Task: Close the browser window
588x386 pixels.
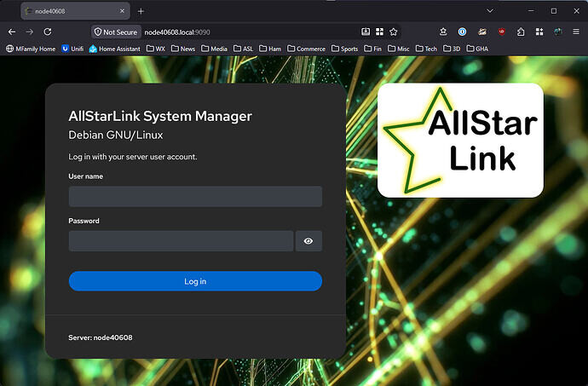Action: pos(577,11)
